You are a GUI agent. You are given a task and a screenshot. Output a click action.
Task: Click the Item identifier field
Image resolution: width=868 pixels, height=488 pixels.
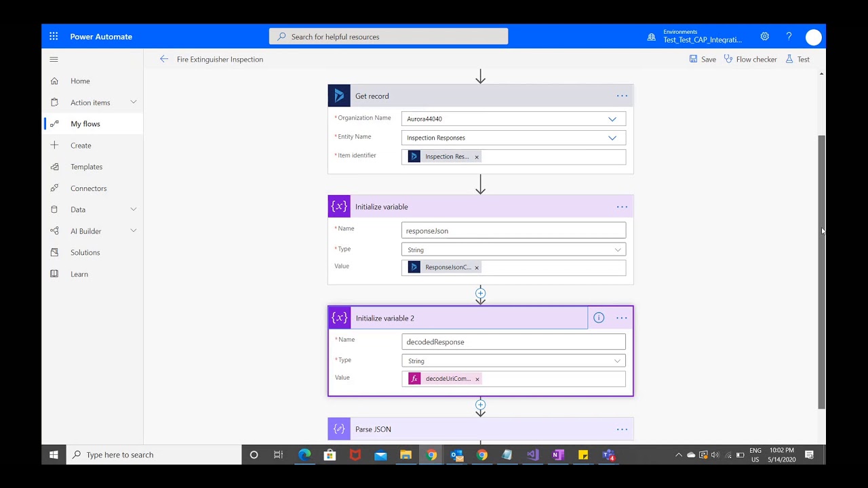(513, 157)
